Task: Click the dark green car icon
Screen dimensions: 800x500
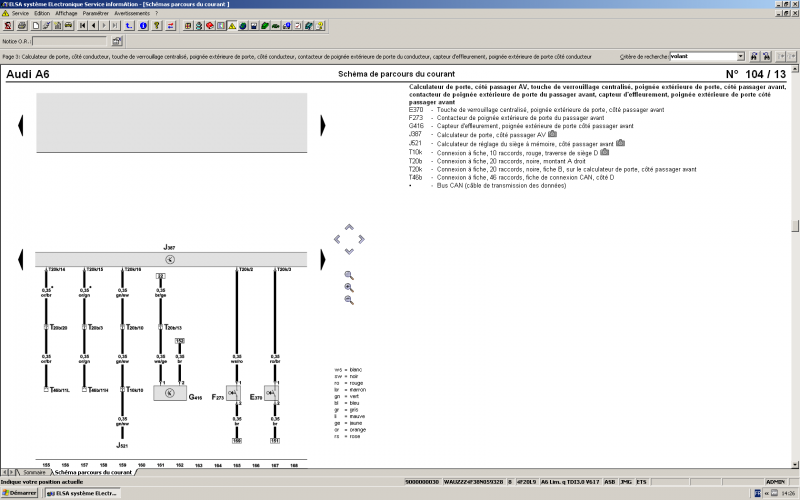Action: tap(276, 26)
